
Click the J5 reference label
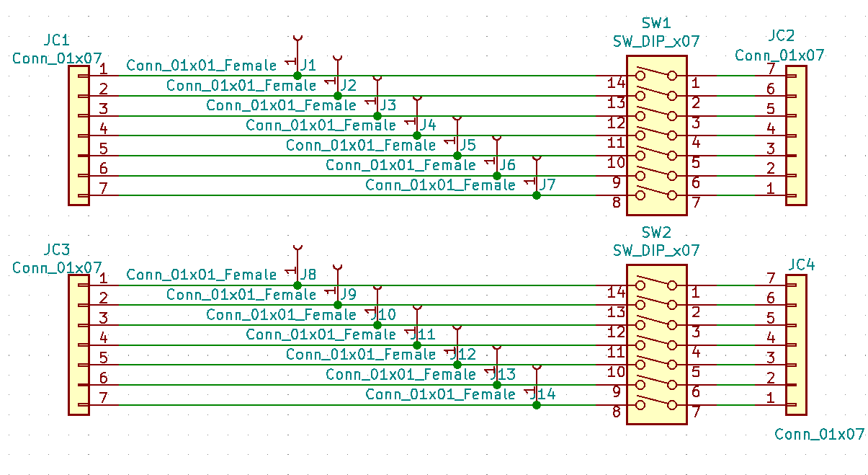click(x=467, y=145)
